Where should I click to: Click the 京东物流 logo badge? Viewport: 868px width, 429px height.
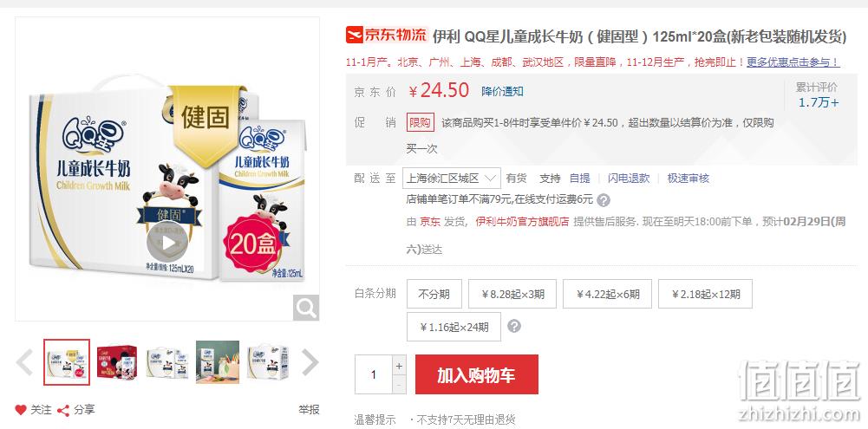(387, 36)
